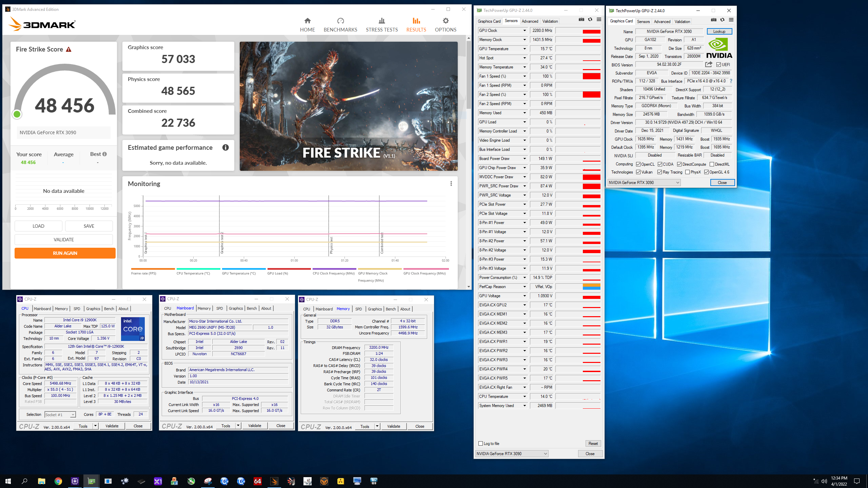
Task: Click the Lookup button in GPU-Z
Action: pyautogui.click(x=719, y=31)
